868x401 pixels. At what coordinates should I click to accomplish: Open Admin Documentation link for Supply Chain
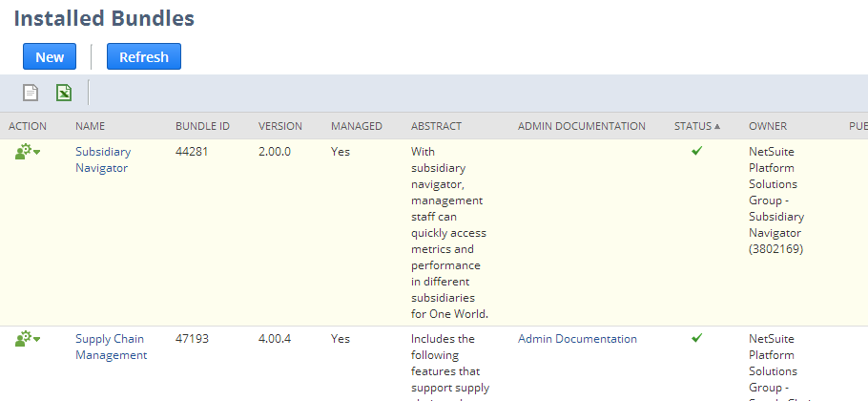[x=577, y=338]
